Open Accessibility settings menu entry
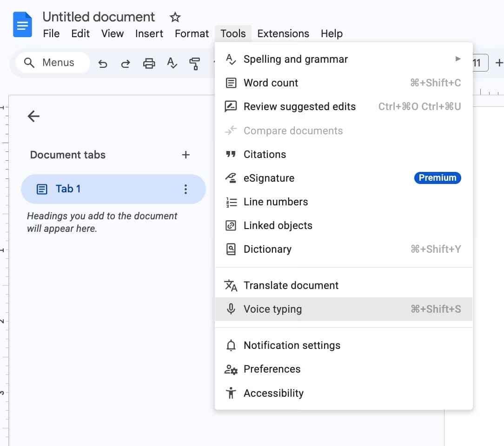The height and width of the screenshot is (446, 504). point(344,393)
